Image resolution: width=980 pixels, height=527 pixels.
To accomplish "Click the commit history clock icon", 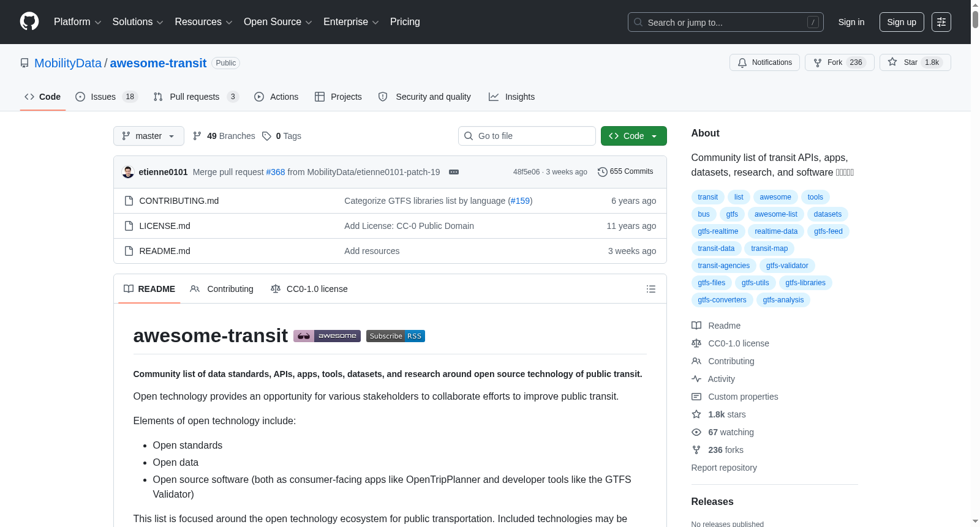I will pyautogui.click(x=603, y=172).
